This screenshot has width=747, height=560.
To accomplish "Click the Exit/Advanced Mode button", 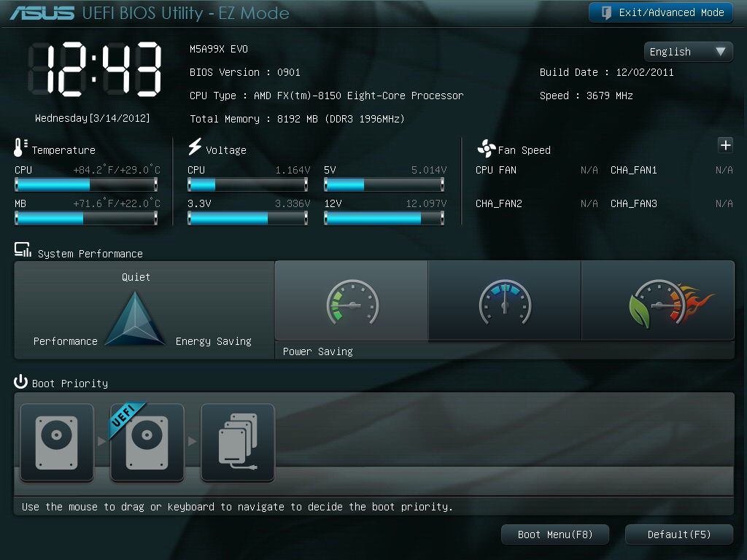I will 660,13.
